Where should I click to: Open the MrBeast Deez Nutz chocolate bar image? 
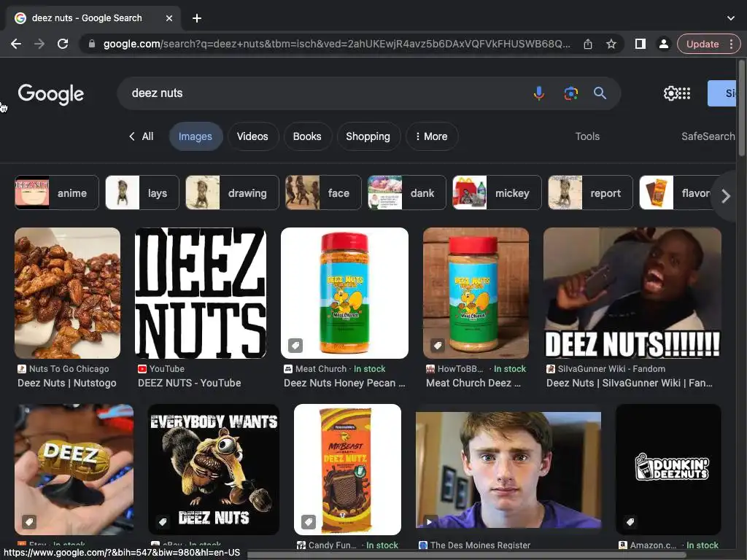pyautogui.click(x=347, y=470)
